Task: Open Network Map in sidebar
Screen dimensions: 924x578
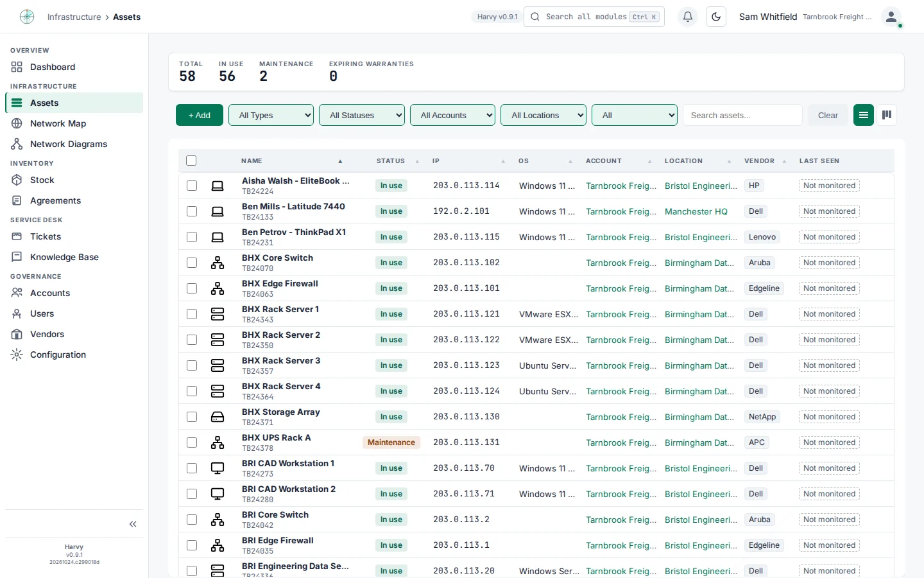Action: point(74,123)
